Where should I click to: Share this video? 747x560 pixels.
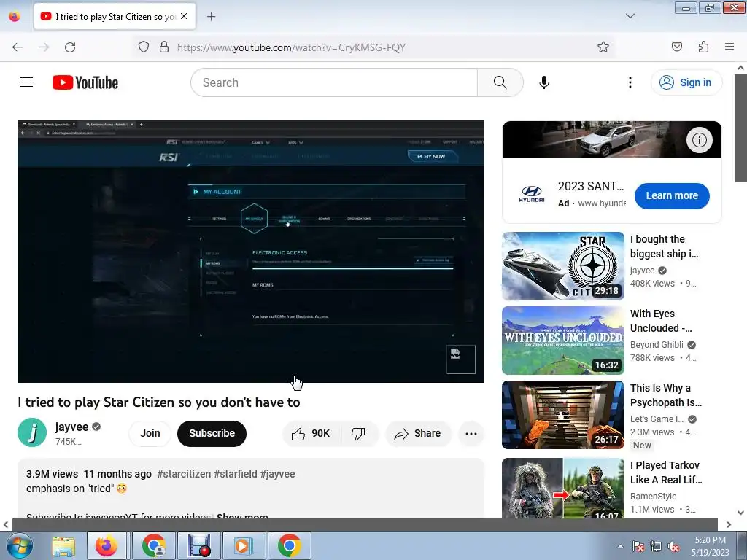coord(417,433)
